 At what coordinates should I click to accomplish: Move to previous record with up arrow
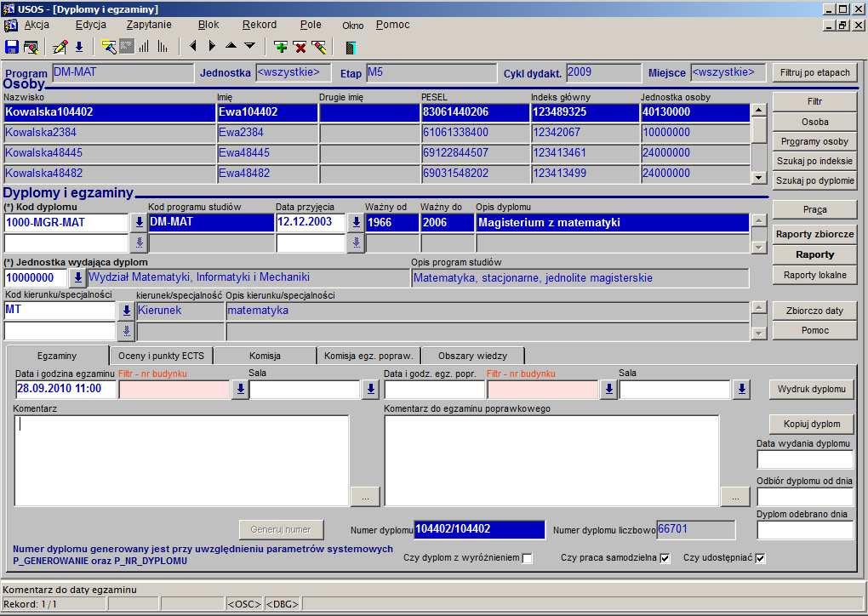coord(231,46)
